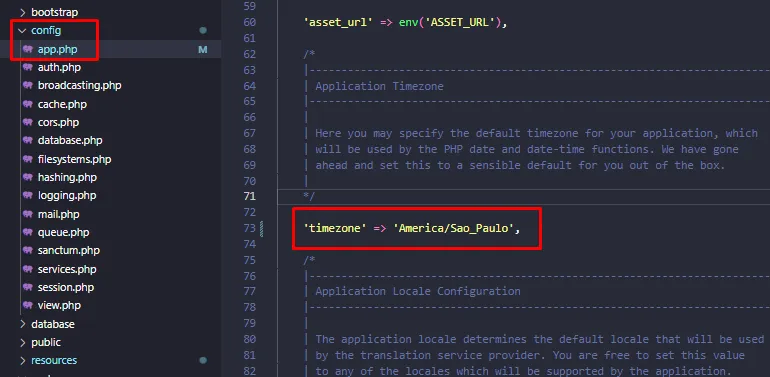Click the modified dot on resources folder
This screenshot has height=377, width=770.
(203, 360)
